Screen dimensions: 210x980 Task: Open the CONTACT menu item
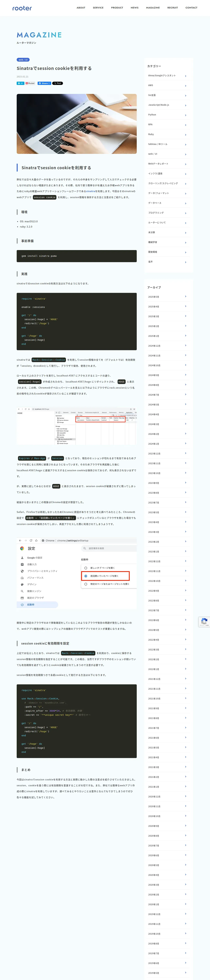[x=191, y=8]
